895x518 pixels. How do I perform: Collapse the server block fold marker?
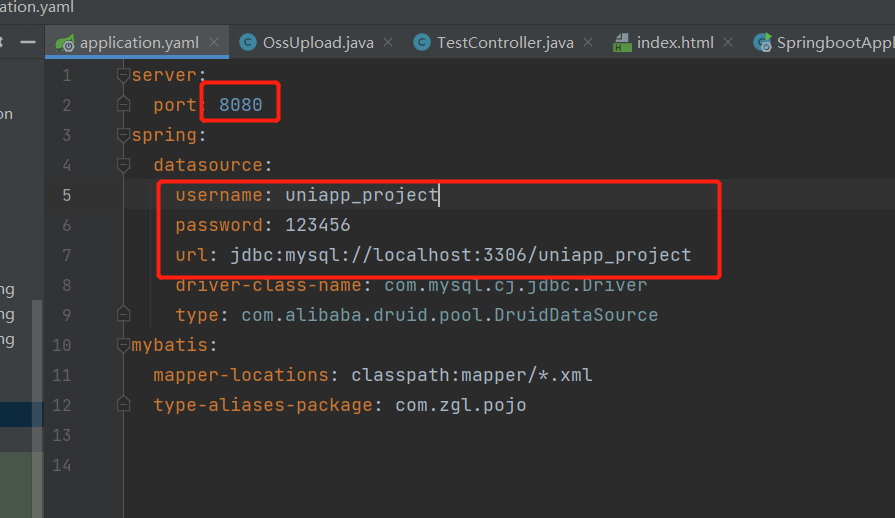pos(123,75)
